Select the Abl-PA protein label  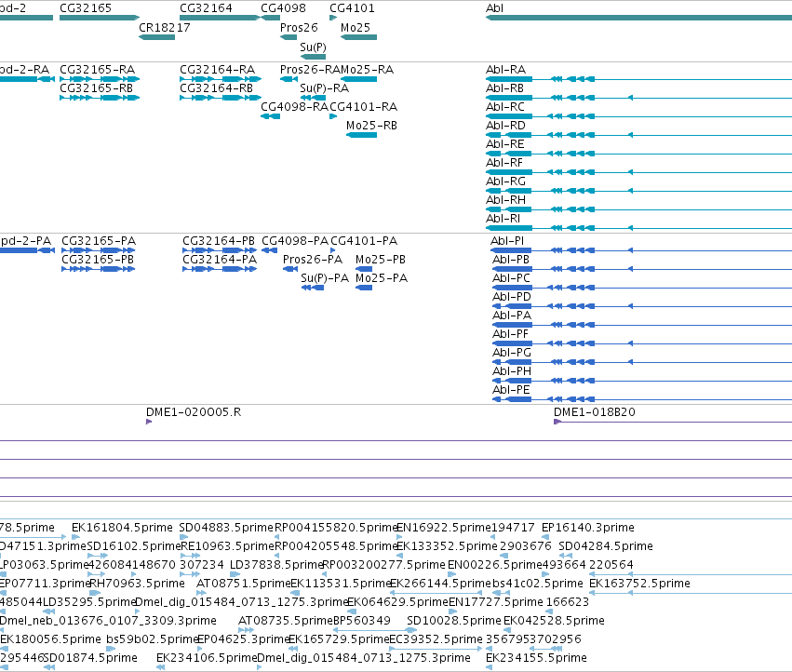tap(512, 316)
